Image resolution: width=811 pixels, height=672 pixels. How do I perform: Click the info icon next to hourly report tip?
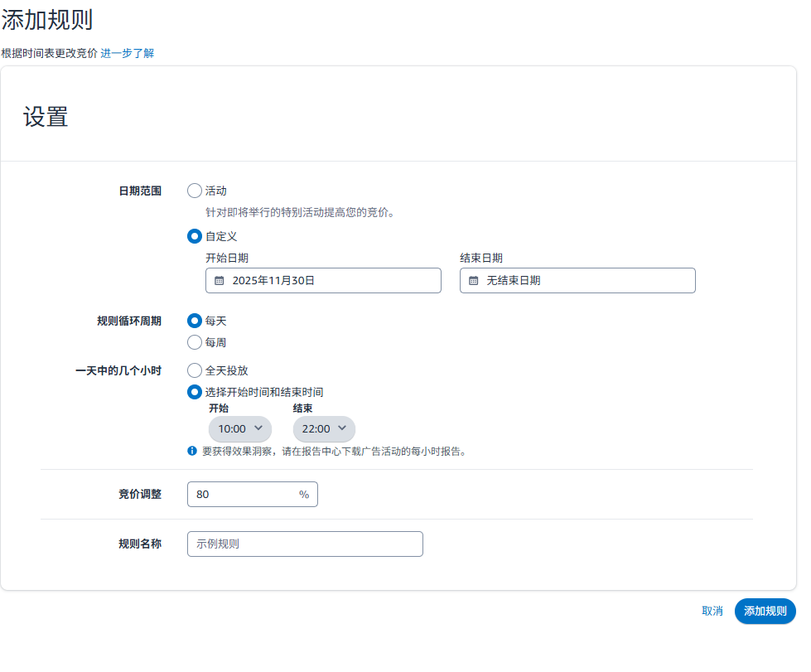pyautogui.click(x=194, y=452)
